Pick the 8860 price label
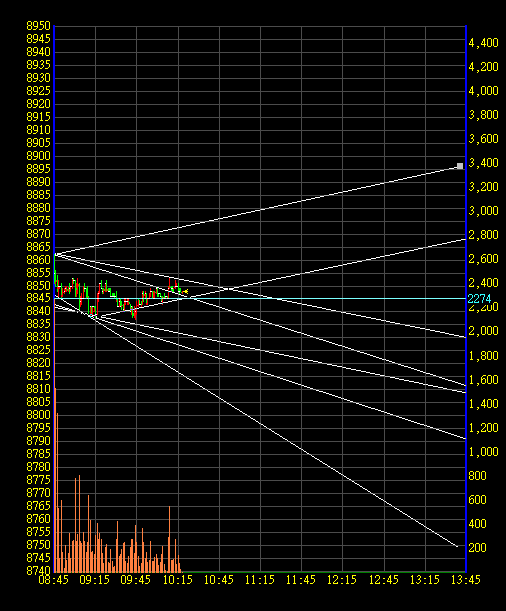506x611 pixels. click(x=39, y=260)
